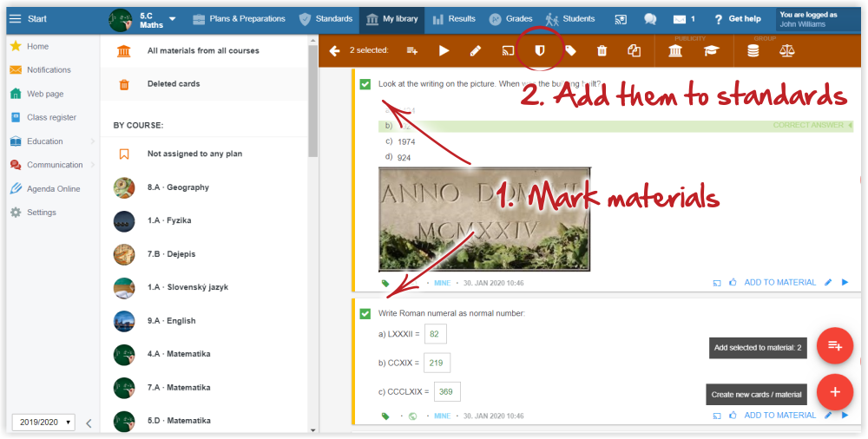Viewport: 868px width, 439px height.
Task: Expand Communication submenu arrow
Action: [x=93, y=165]
